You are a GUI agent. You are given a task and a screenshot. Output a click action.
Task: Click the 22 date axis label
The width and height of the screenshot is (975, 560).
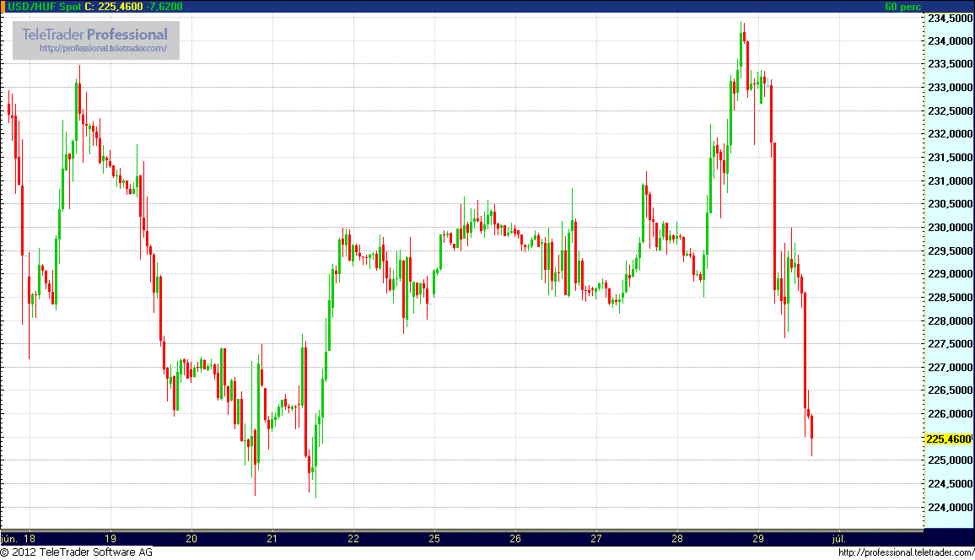(x=353, y=539)
